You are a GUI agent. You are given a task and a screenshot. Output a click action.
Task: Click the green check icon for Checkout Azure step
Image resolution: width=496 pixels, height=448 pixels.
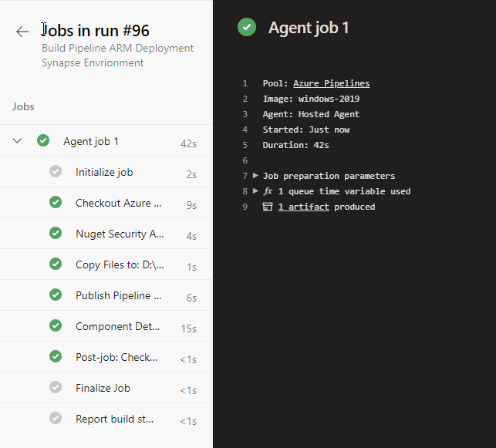pyautogui.click(x=56, y=203)
